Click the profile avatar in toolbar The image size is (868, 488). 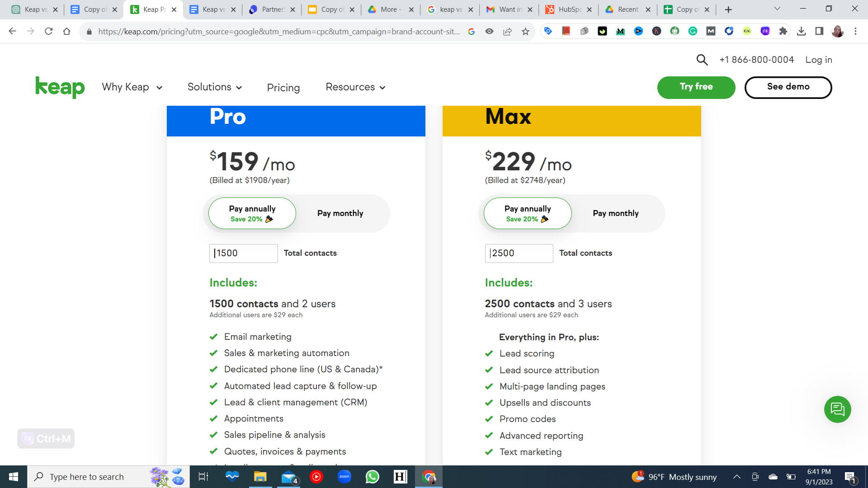[837, 31]
